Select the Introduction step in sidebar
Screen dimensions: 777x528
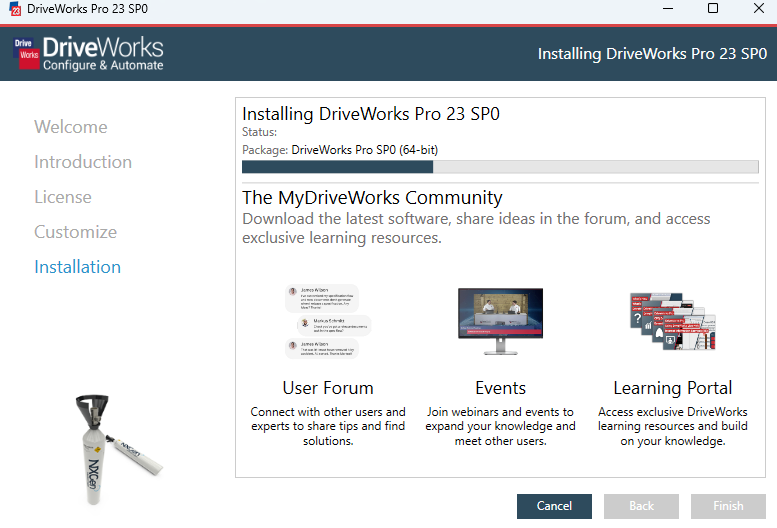tap(82, 162)
